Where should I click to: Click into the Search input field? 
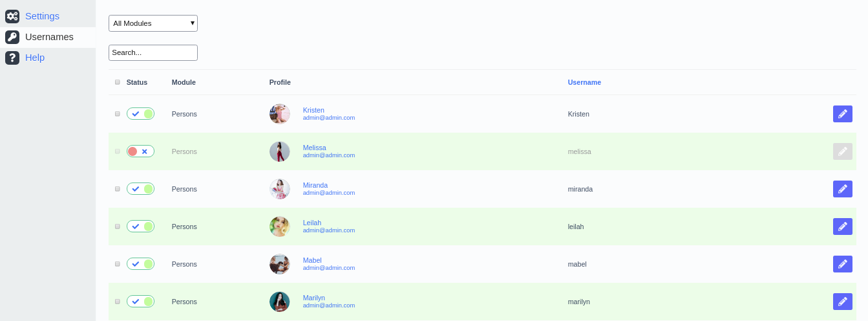(153, 52)
